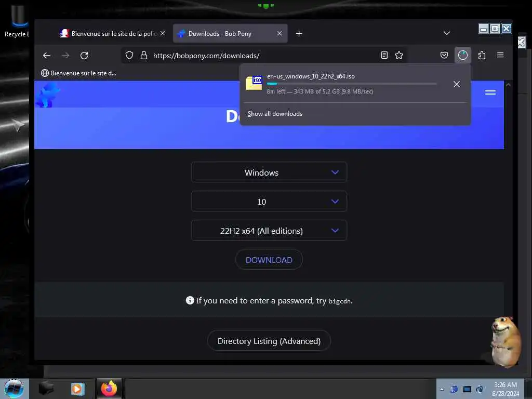532x399 pixels.
Task: Select the Downloads - Bob Pony tab
Action: 230,33
